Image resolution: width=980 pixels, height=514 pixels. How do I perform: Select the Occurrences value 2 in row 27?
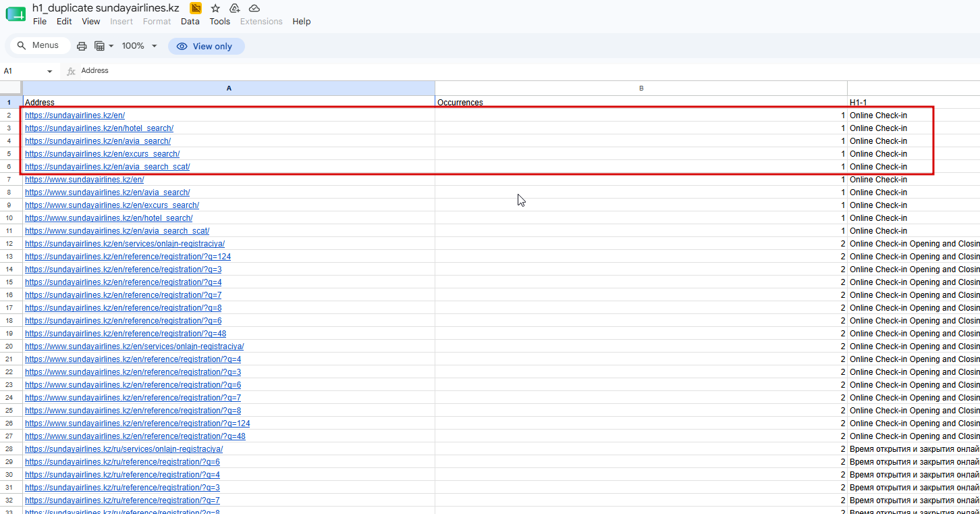pyautogui.click(x=641, y=436)
